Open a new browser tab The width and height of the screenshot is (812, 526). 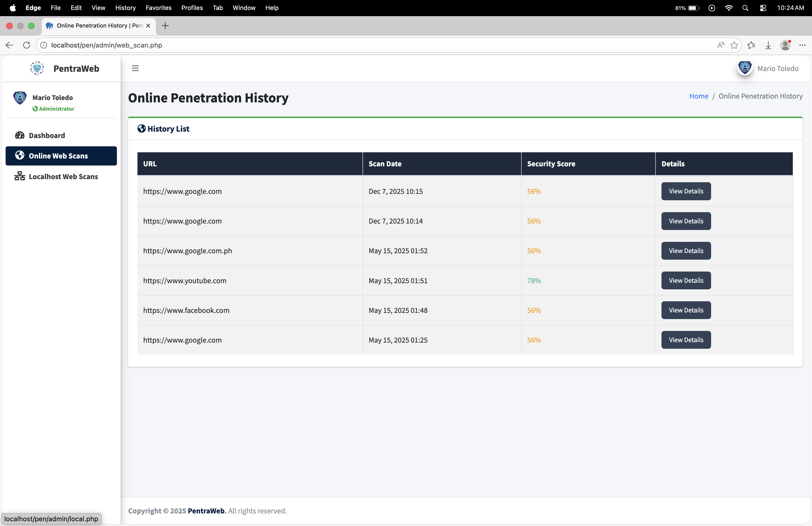tap(165, 26)
